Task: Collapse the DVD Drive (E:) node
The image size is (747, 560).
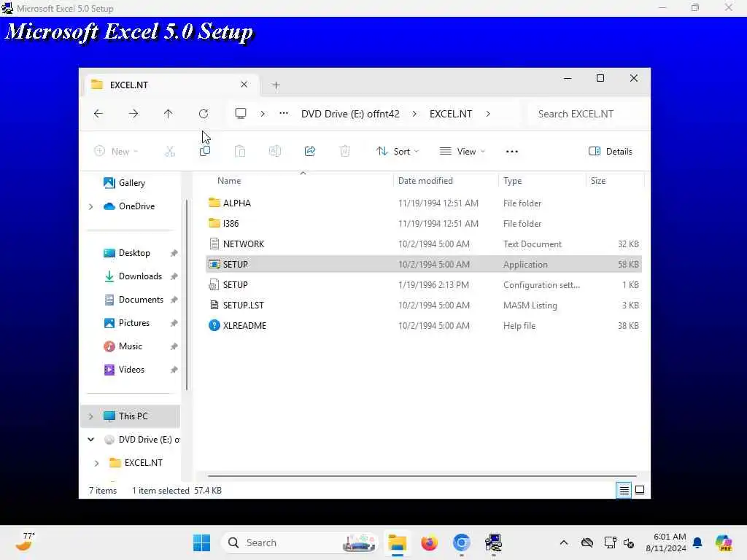Action: click(x=91, y=440)
